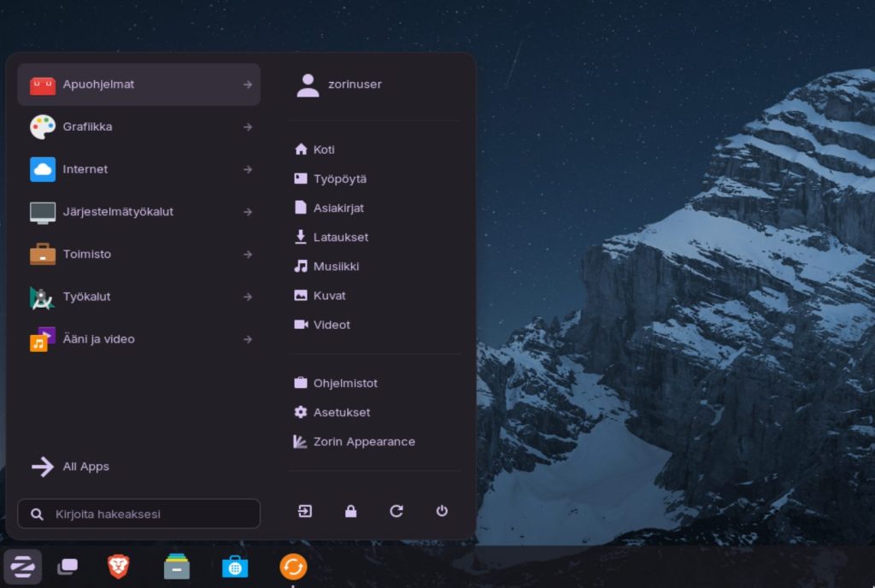Open the Musiikki folder link
The height and width of the screenshot is (588, 875).
(336, 266)
